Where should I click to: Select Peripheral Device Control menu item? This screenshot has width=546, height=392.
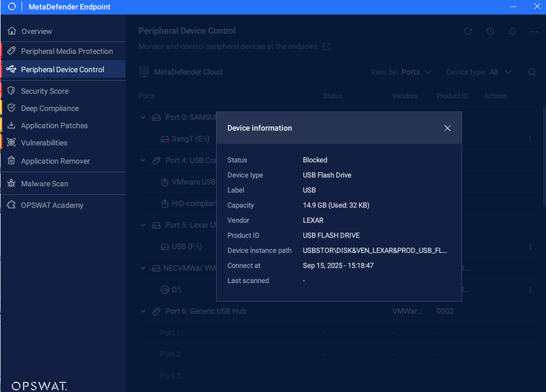(63, 69)
